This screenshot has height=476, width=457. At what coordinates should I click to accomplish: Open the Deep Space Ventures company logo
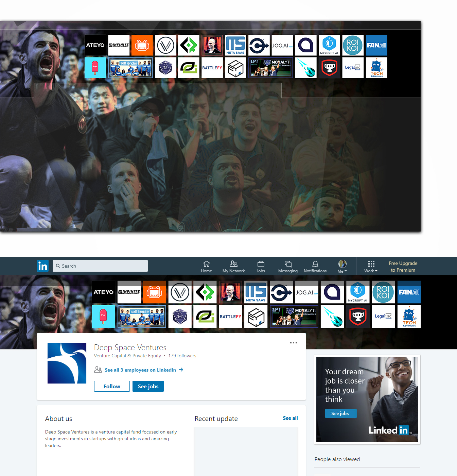click(67, 362)
